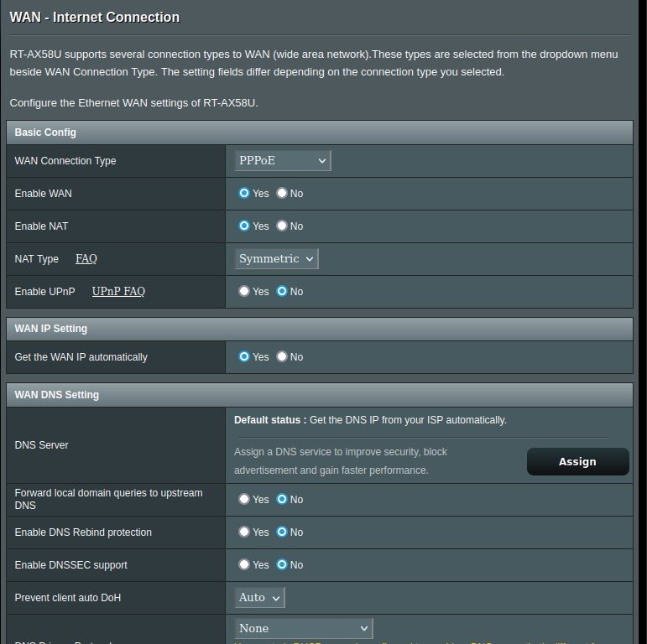Select No for Enable WAN

tap(282, 193)
